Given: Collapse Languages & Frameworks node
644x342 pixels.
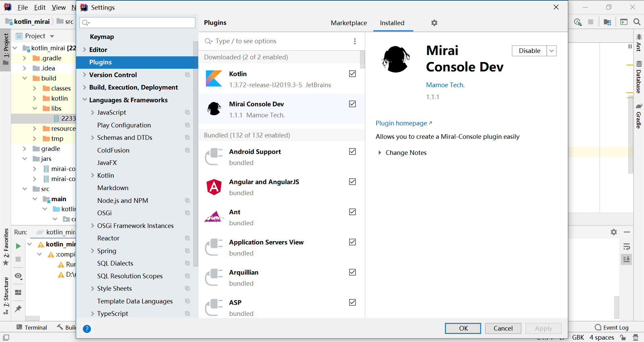Looking at the screenshot, I should tap(85, 100).
